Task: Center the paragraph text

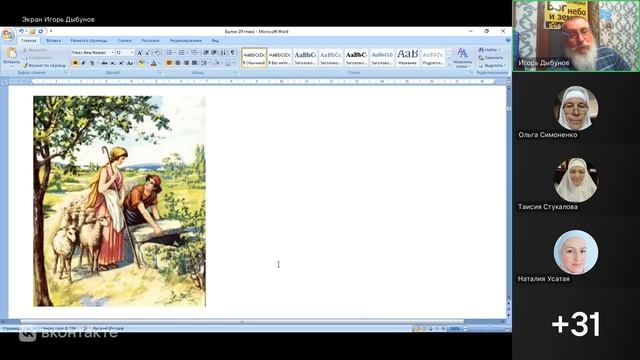Action: (x=178, y=63)
